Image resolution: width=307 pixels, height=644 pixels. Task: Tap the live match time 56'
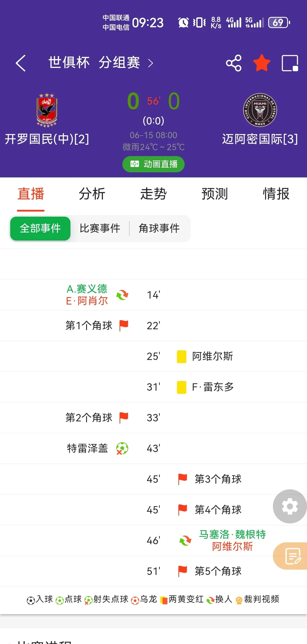[x=153, y=101]
